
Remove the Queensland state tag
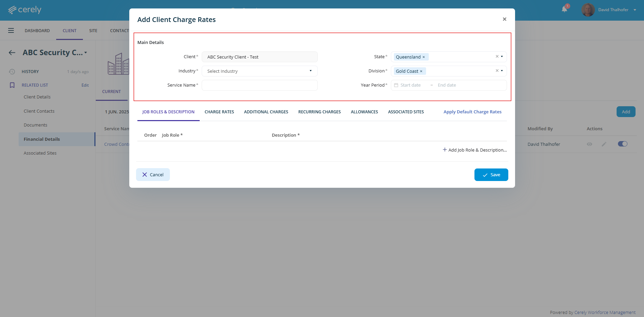(x=424, y=57)
